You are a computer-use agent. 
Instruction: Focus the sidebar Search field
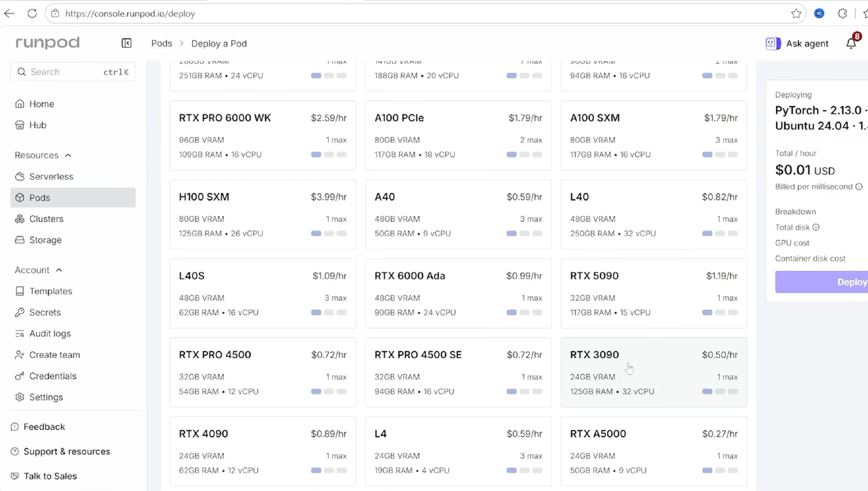click(x=73, y=72)
